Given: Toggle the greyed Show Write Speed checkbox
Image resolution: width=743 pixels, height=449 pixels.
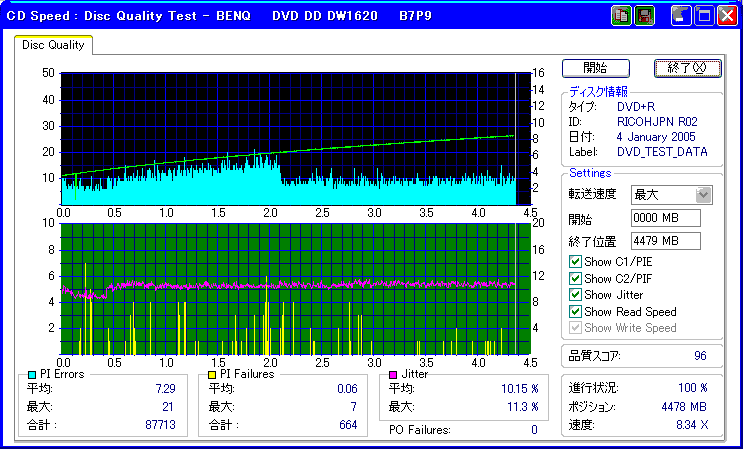Looking at the screenshot, I should click(575, 328).
